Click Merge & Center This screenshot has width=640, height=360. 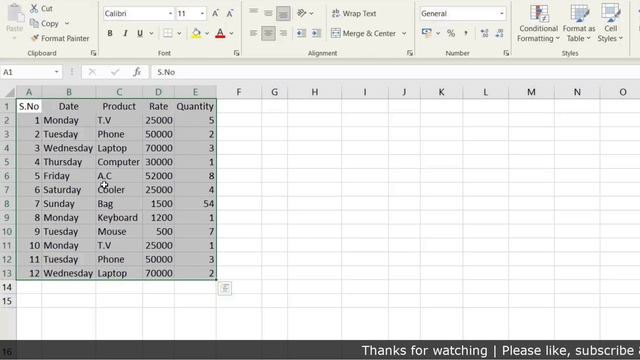[364, 33]
